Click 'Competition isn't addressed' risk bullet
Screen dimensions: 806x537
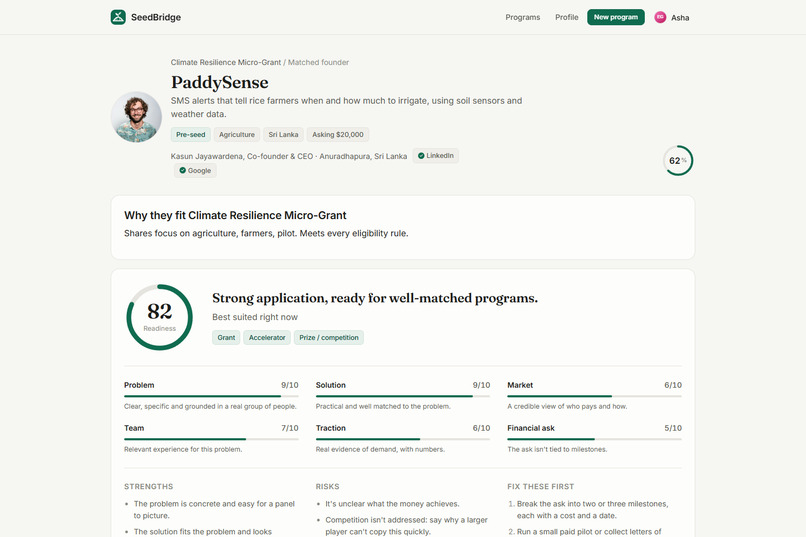click(406, 526)
